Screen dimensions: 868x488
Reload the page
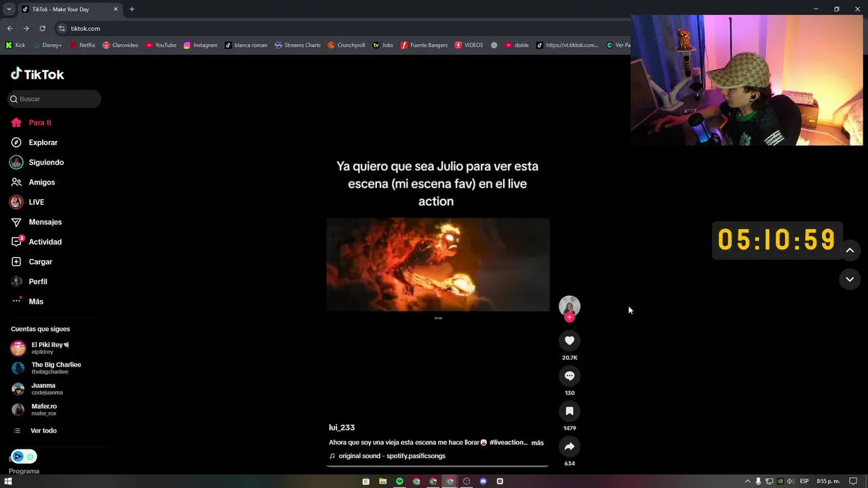point(42,28)
